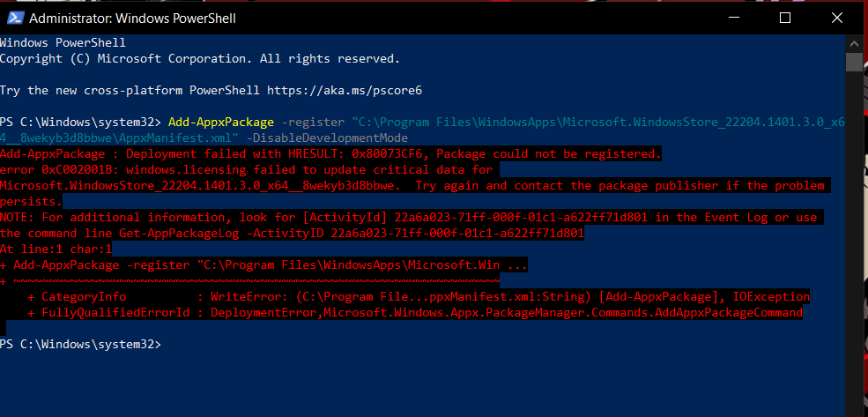
Task: Click the PowerShell icon in the title bar
Action: (x=14, y=19)
